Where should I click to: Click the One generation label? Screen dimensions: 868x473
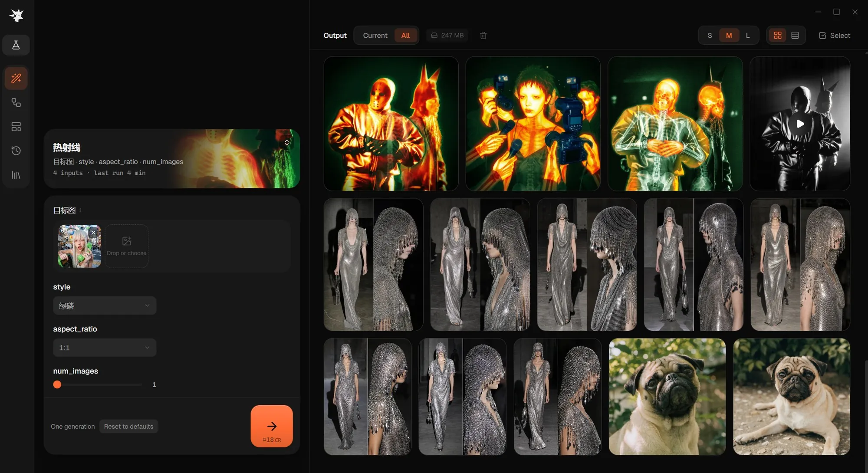72,427
